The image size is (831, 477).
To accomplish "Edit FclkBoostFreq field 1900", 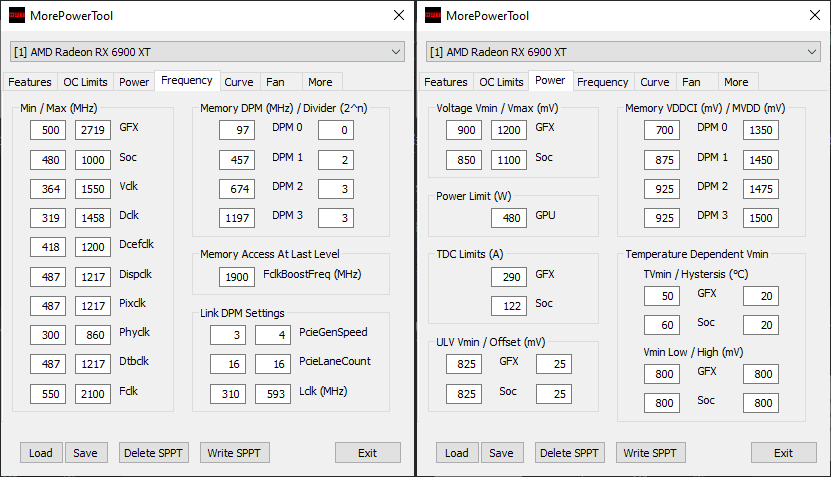I will (x=237, y=277).
